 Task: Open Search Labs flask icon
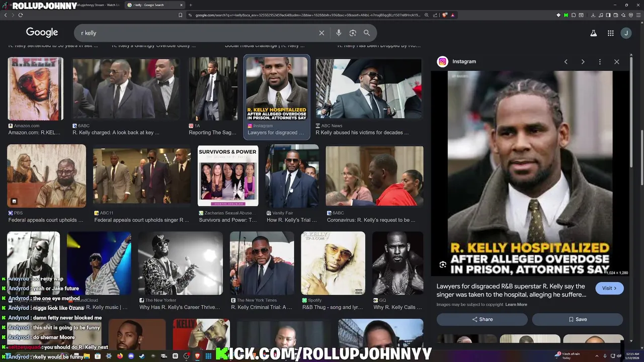(x=593, y=33)
